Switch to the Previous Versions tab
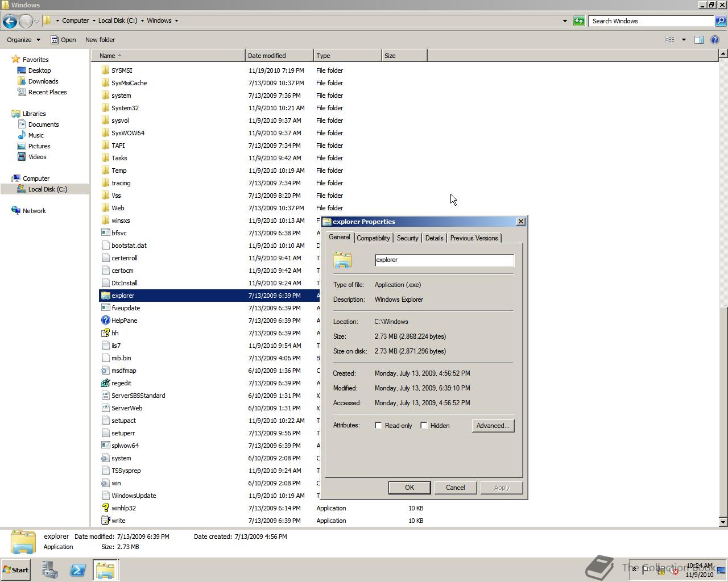728x582 pixels. pyautogui.click(x=474, y=238)
